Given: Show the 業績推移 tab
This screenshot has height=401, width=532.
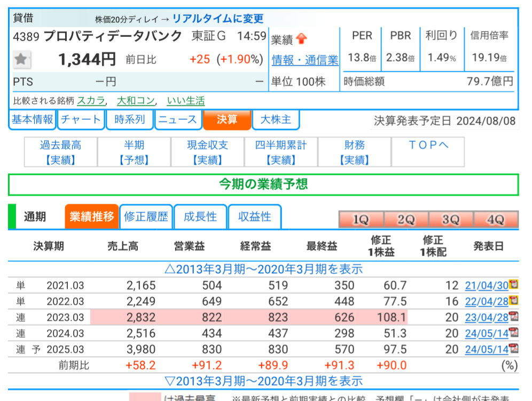Looking at the screenshot, I should pos(92,217).
